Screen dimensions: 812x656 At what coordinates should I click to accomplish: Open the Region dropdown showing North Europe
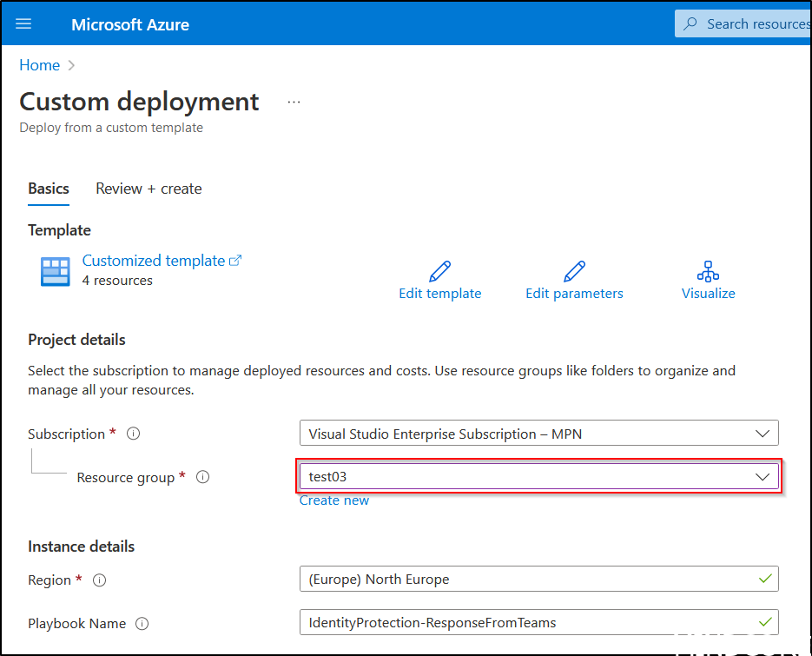click(538, 579)
